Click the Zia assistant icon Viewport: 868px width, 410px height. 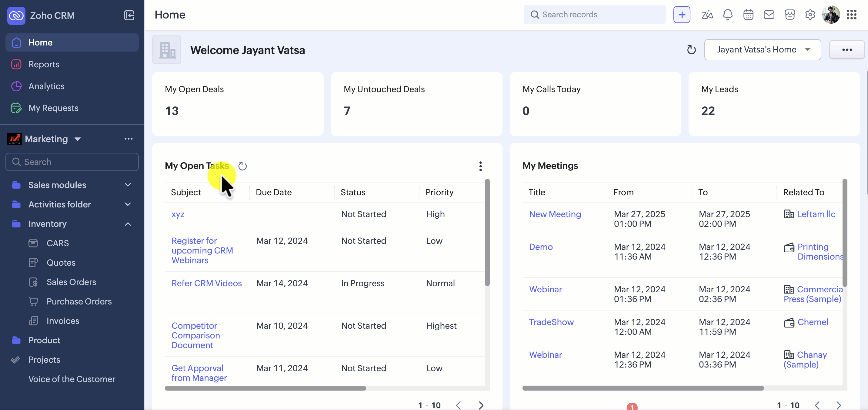707,15
